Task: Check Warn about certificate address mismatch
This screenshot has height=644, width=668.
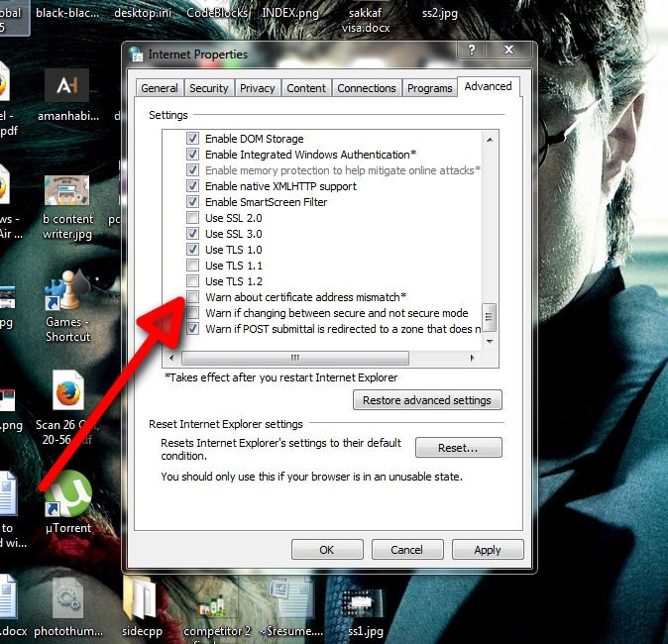Action: click(x=192, y=297)
